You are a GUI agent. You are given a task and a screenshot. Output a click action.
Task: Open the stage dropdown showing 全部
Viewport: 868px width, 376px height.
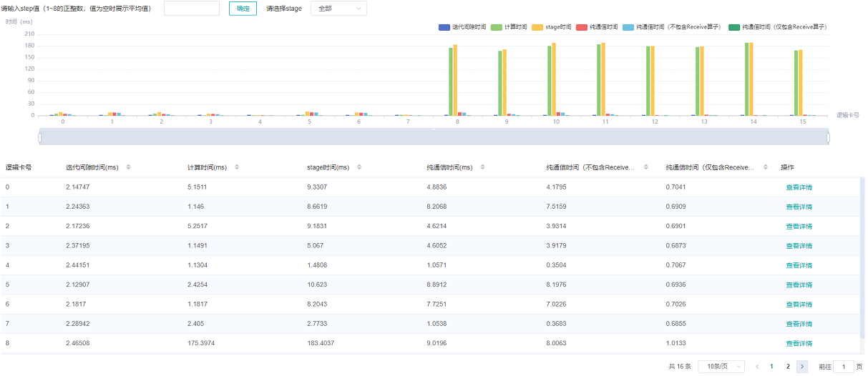tap(338, 9)
